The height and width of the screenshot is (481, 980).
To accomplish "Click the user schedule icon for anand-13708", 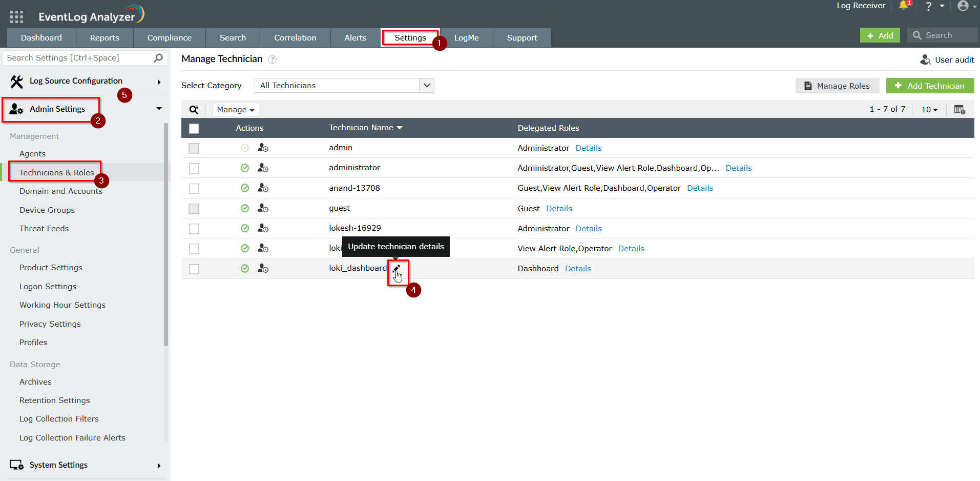I will (x=263, y=188).
